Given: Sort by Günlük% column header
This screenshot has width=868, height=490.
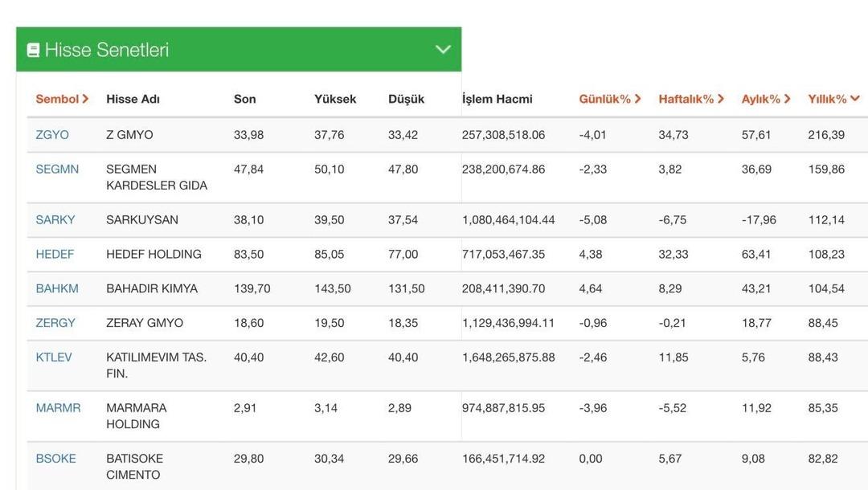Looking at the screenshot, I should tap(609, 99).
